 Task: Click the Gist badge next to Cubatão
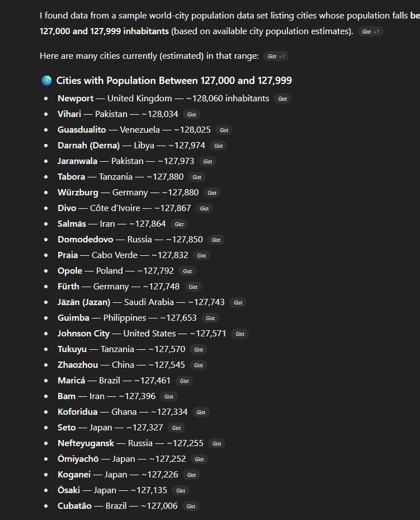[191, 506]
